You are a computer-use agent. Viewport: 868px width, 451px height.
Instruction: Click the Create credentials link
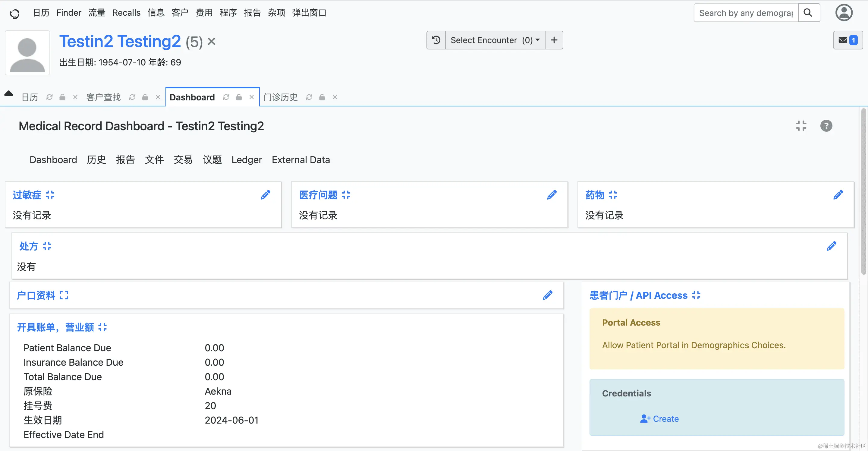click(x=659, y=419)
